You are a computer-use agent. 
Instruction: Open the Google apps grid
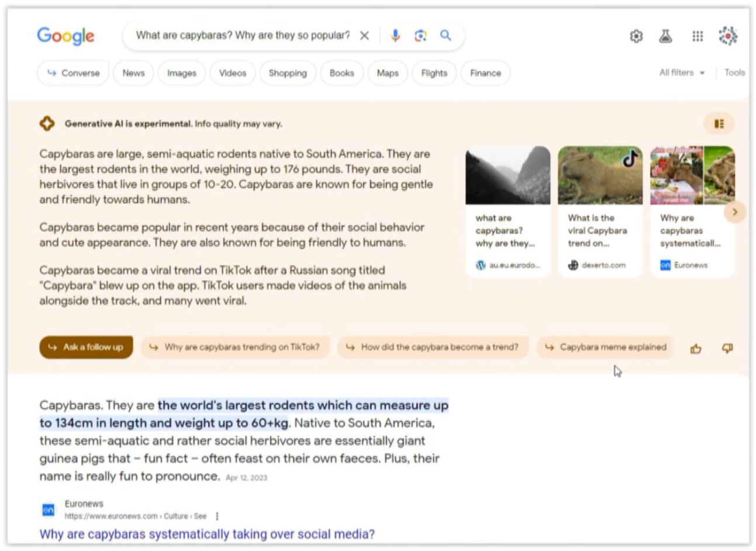pos(698,36)
